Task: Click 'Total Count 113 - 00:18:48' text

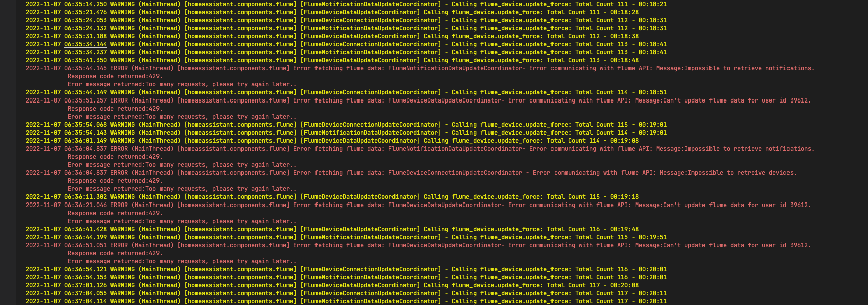Action: pos(593,60)
